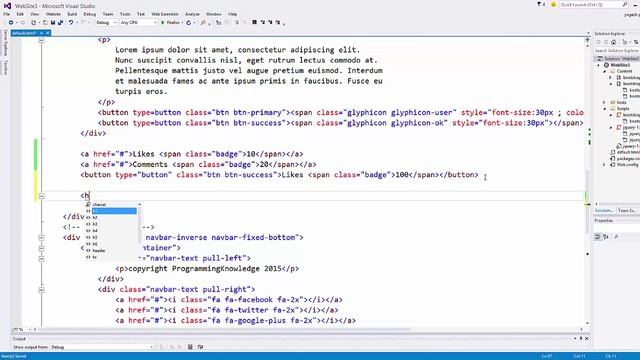This screenshot has width=640, height=360.
Task: Open the Server Explorer side tab
Action: [6, 42]
